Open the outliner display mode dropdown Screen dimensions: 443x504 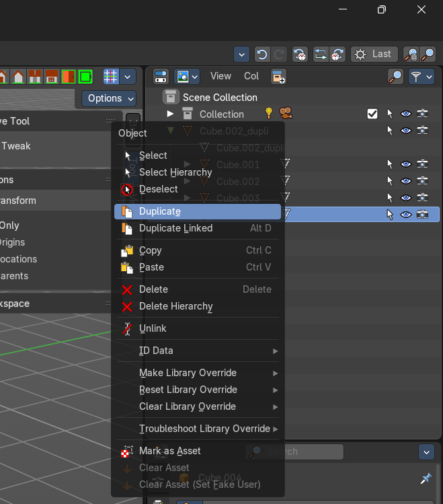187,77
